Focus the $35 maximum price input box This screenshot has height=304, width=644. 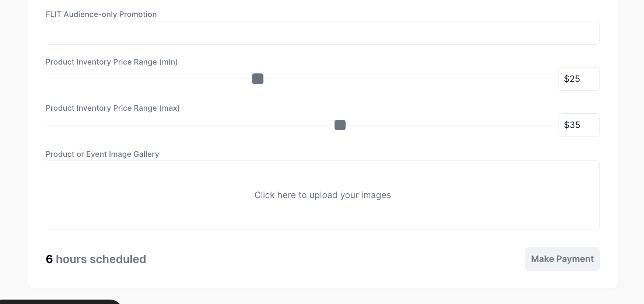[579, 125]
